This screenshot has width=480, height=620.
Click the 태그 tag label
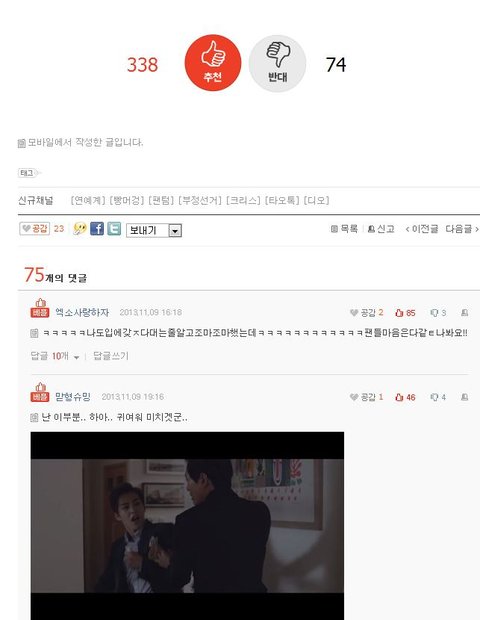pos(28,173)
